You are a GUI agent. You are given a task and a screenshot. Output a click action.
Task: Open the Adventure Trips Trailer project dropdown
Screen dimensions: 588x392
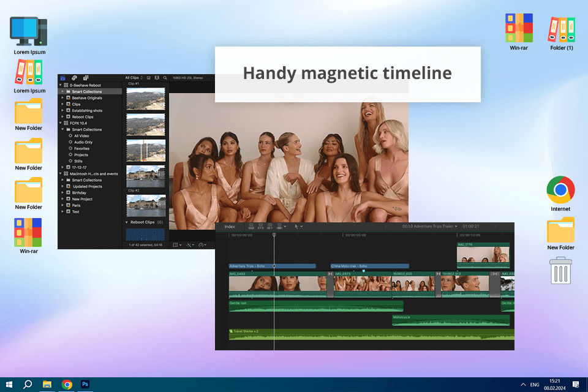[430, 227]
